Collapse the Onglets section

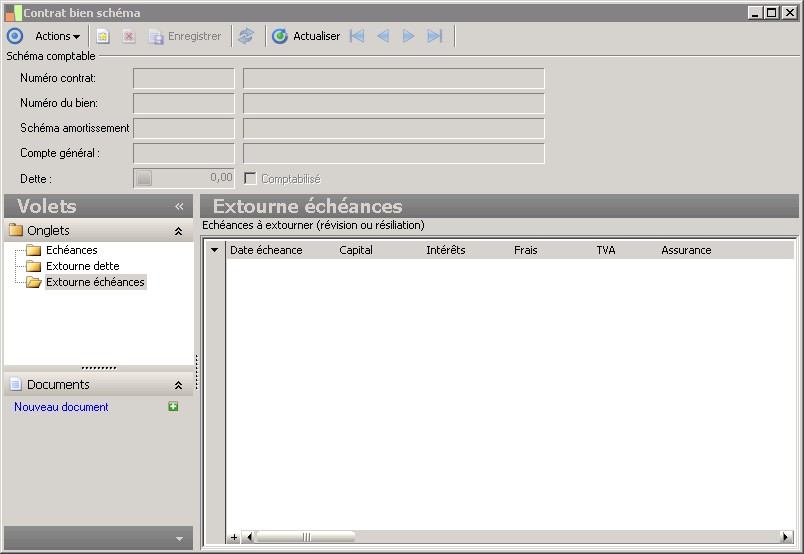(178, 231)
